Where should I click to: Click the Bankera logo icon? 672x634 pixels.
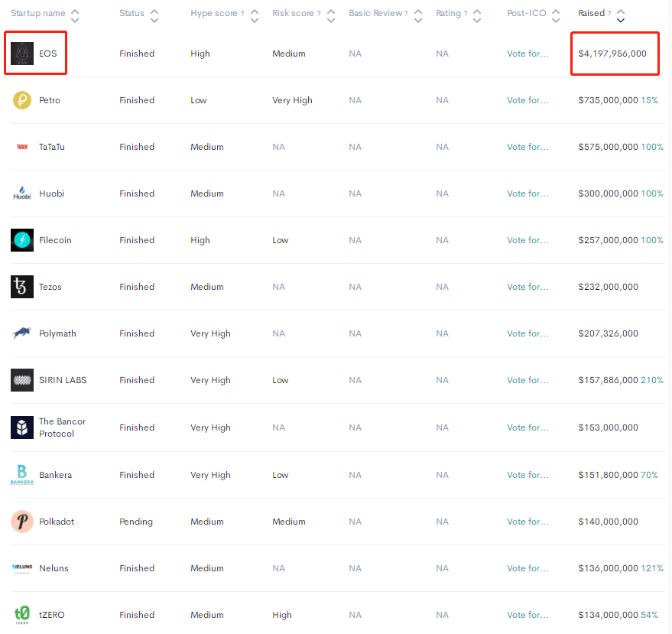(22, 475)
